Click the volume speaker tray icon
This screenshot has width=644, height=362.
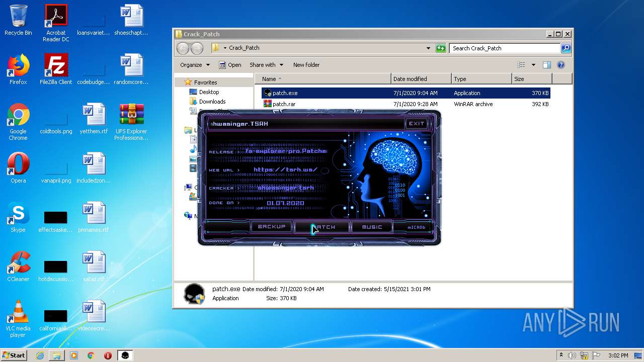572,355
